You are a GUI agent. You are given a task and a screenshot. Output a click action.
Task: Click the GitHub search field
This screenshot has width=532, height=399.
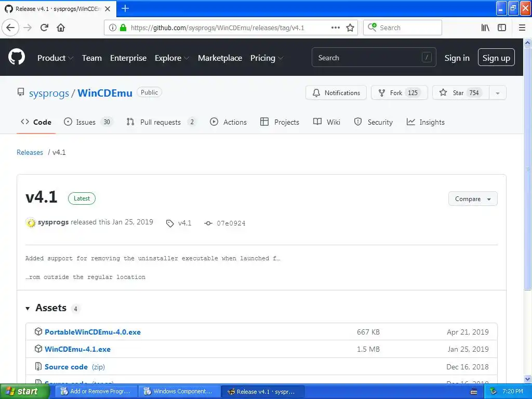tap(374, 57)
